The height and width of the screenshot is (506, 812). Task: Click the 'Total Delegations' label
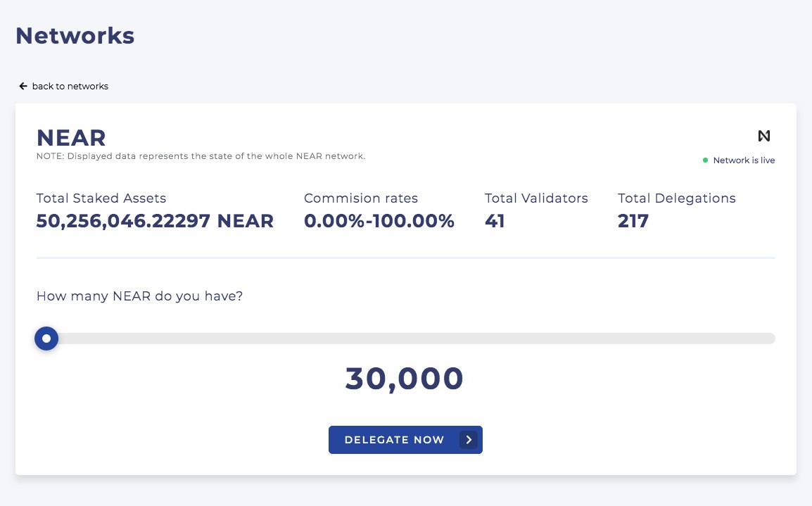point(677,198)
